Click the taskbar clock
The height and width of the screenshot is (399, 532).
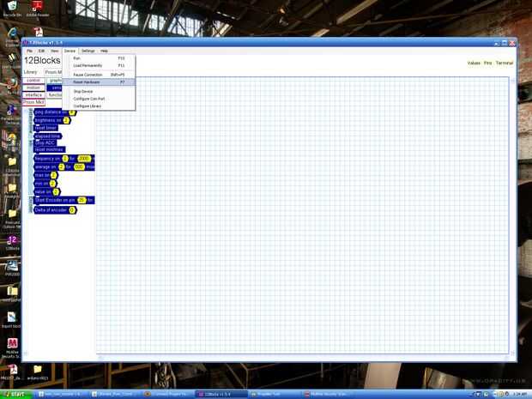(520, 394)
